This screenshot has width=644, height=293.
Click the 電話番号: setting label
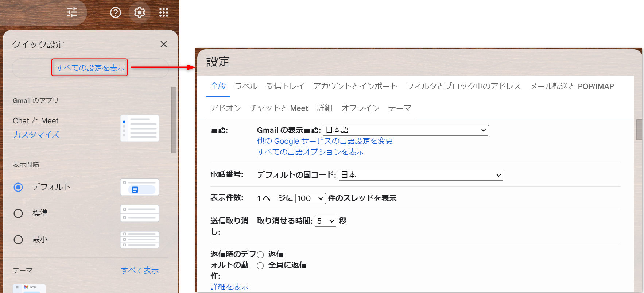(x=227, y=174)
